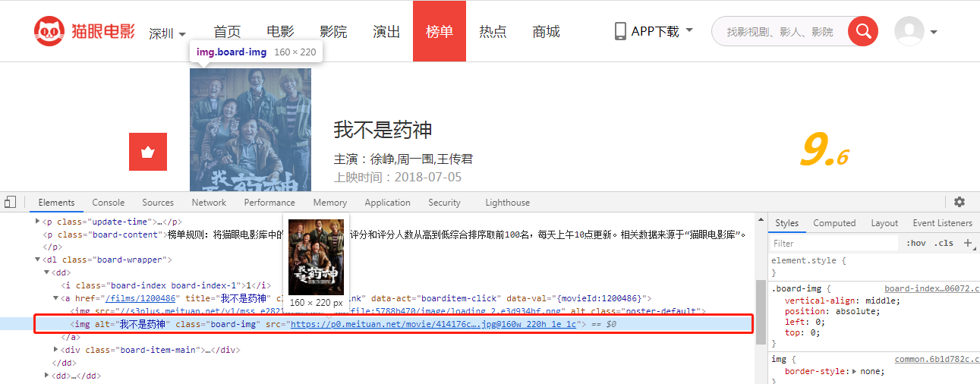Toggle the DevTools device toolbar icon
This screenshot has width=980, height=384.
pyautogui.click(x=10, y=202)
